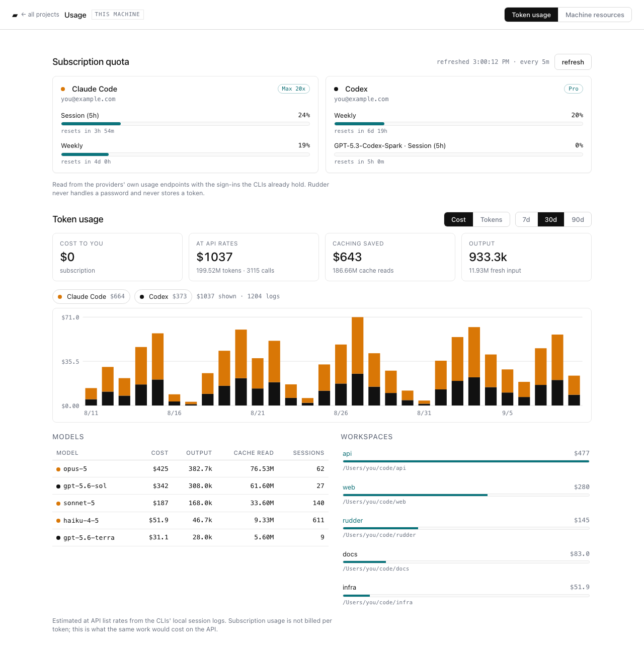This screenshot has height=649, width=644.
Task: Click the $477 amount for api workspace
Action: [x=582, y=453]
